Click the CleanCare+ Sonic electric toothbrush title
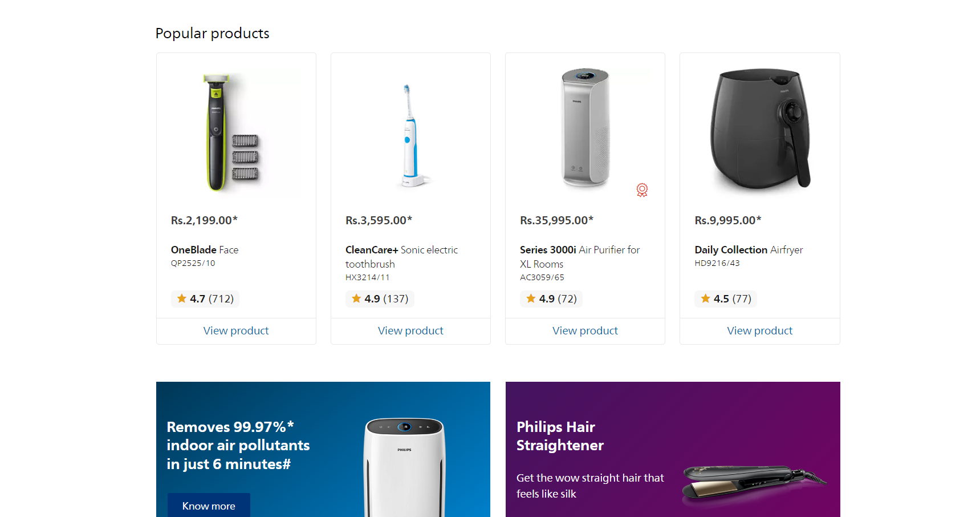Image resolution: width=980 pixels, height=517 pixels. pos(401,257)
